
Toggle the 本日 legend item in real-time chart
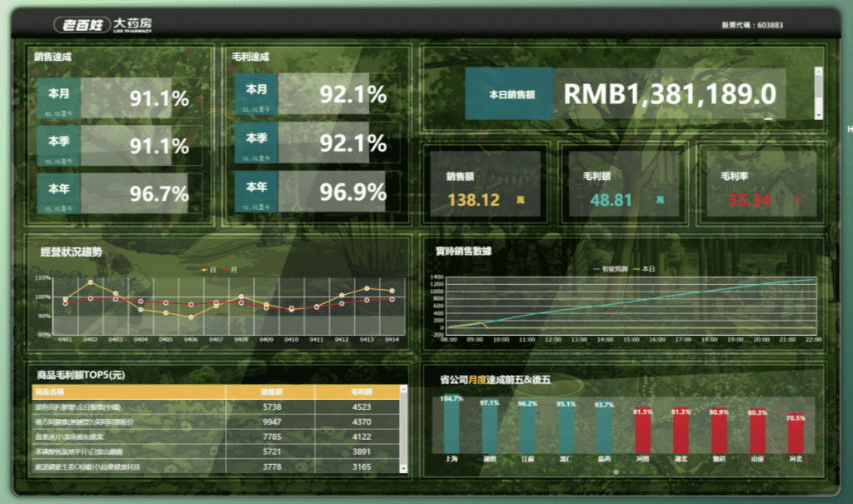[x=645, y=269]
